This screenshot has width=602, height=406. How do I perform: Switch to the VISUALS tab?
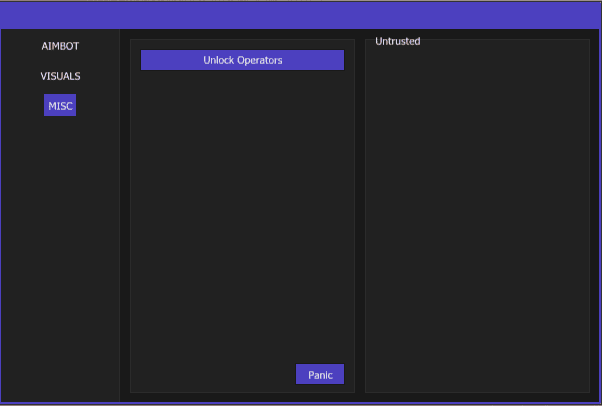60,76
